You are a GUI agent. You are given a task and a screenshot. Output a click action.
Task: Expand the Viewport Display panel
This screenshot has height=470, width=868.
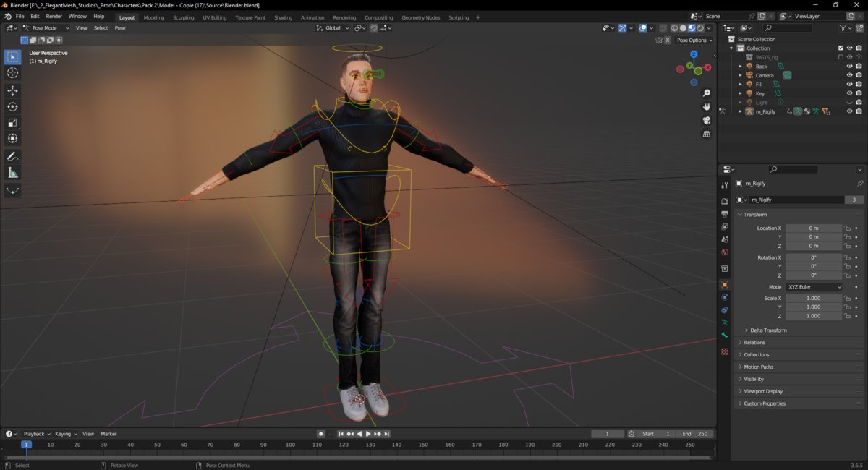pyautogui.click(x=763, y=391)
